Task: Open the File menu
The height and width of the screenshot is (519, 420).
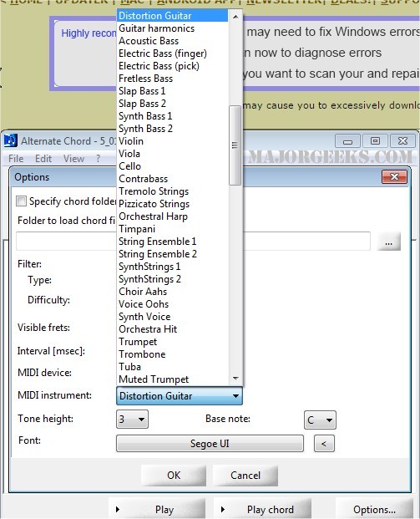Action: coord(16,159)
